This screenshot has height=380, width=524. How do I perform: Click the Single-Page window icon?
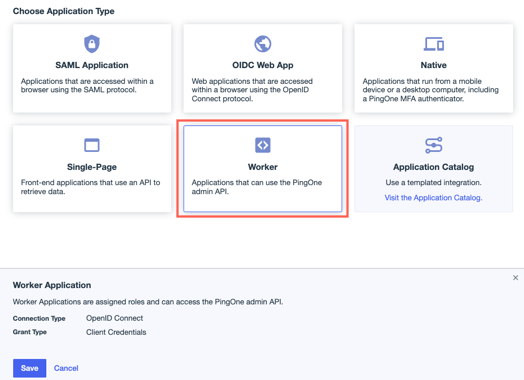click(x=92, y=145)
